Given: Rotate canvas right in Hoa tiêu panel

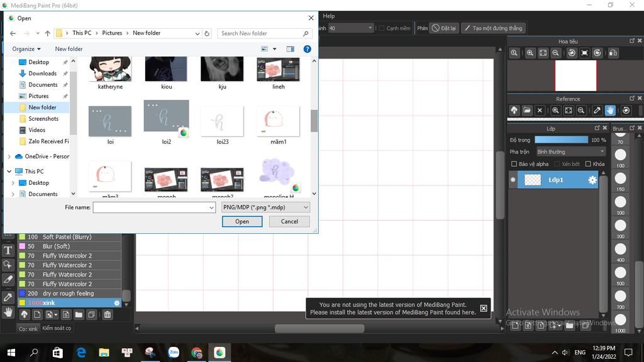Looking at the screenshot, I should tap(597, 53).
